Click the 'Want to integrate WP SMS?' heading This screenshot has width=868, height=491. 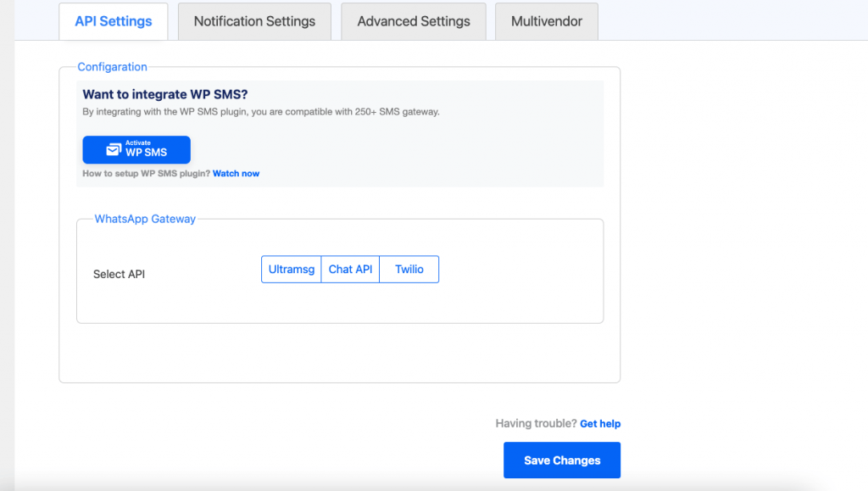165,95
